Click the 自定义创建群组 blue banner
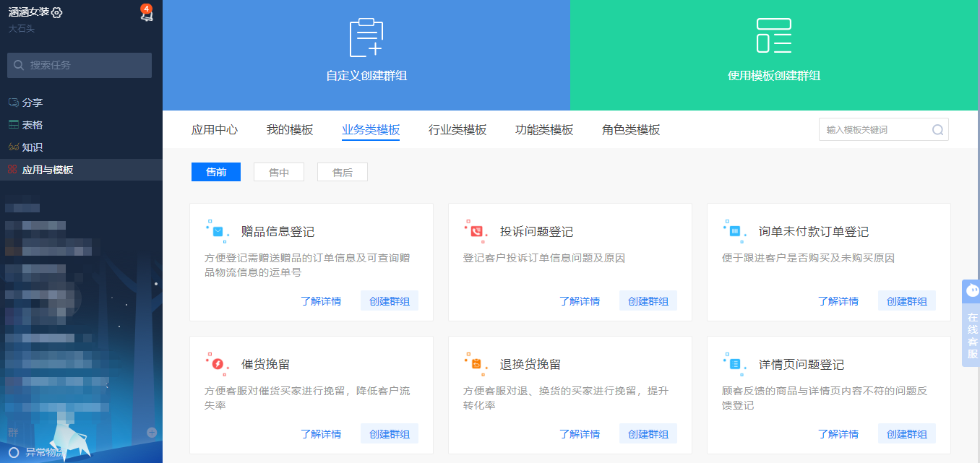Screen dimensions: 980x463 click(x=366, y=55)
